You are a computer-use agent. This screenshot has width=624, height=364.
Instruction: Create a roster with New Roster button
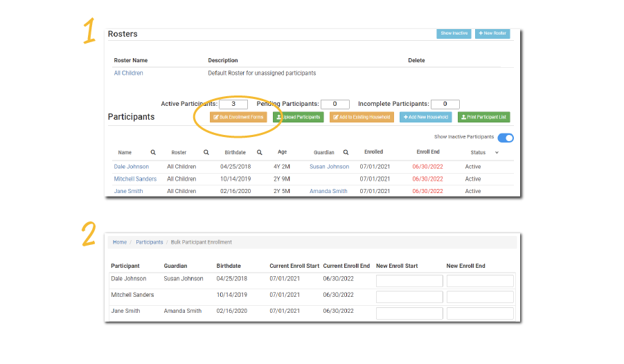click(492, 33)
